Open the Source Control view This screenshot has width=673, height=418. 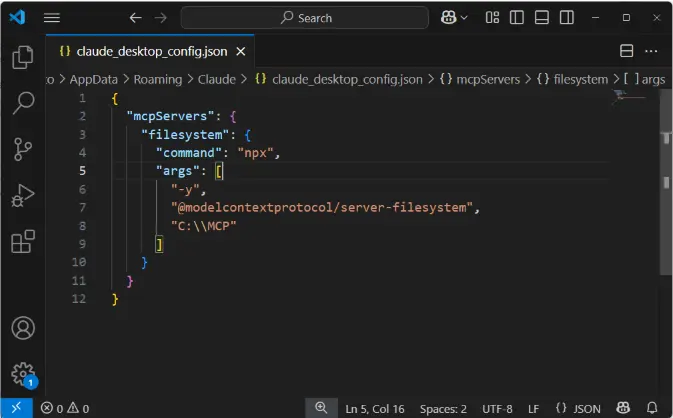pyautogui.click(x=22, y=149)
